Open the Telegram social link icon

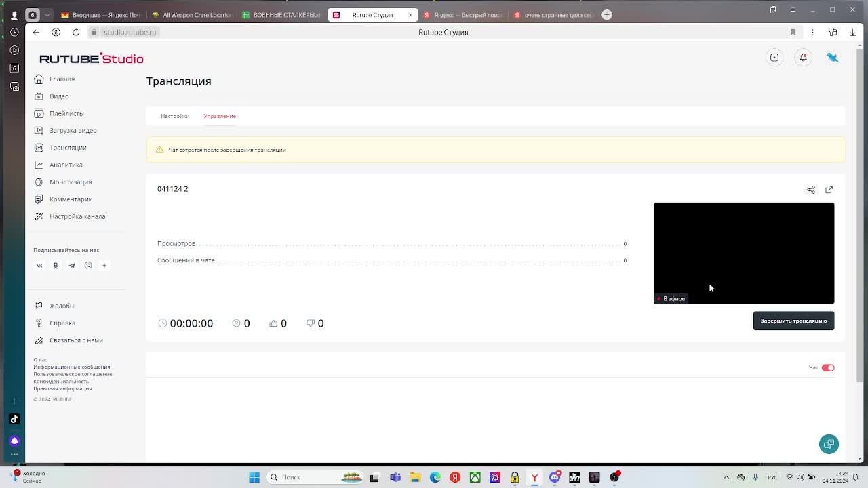(72, 266)
